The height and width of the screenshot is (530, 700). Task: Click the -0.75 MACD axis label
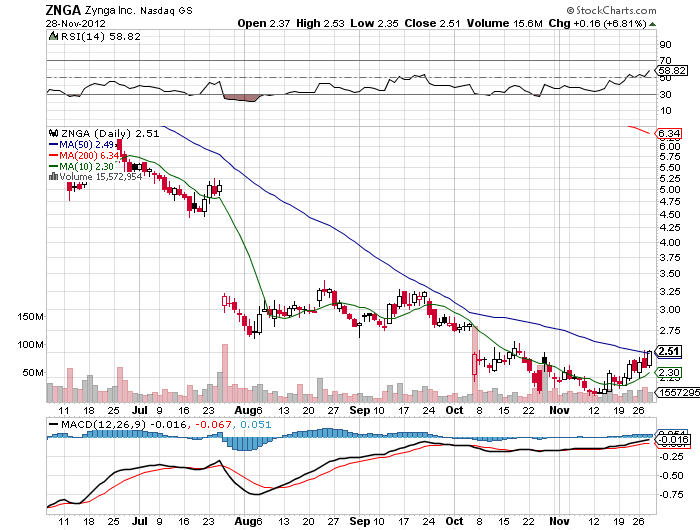point(671,495)
